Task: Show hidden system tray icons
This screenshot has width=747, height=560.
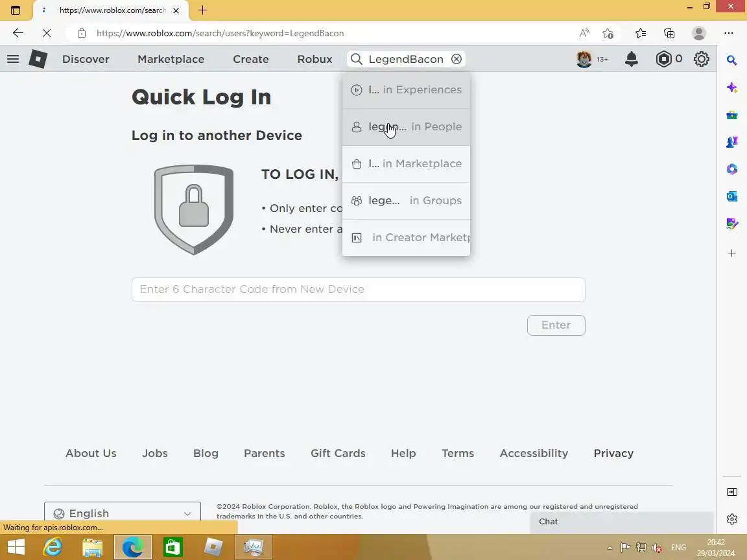Action: click(x=610, y=548)
